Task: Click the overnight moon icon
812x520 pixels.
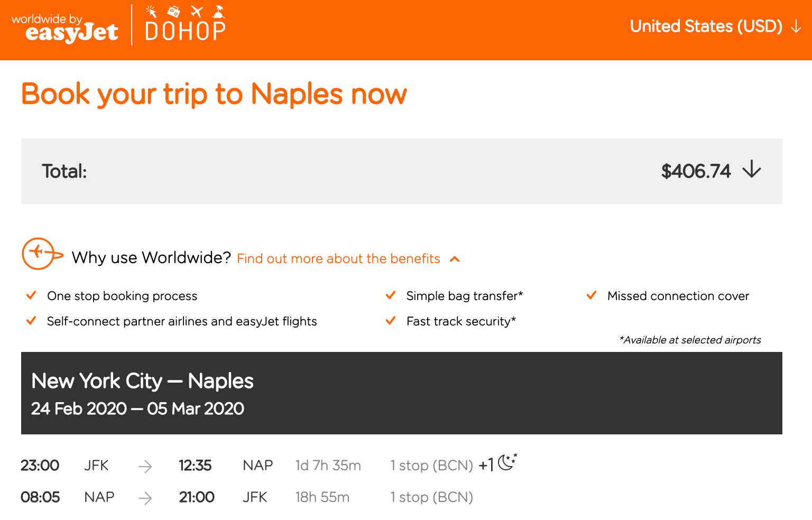Action: click(507, 462)
